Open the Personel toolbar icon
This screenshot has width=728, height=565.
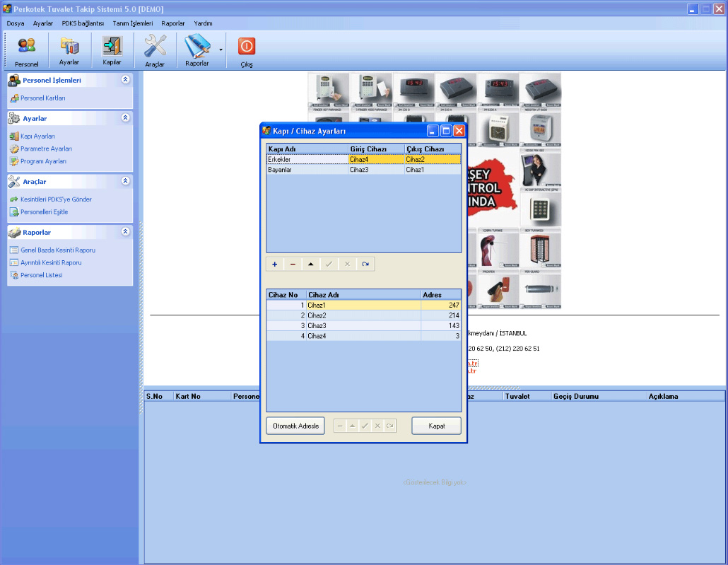coord(26,50)
